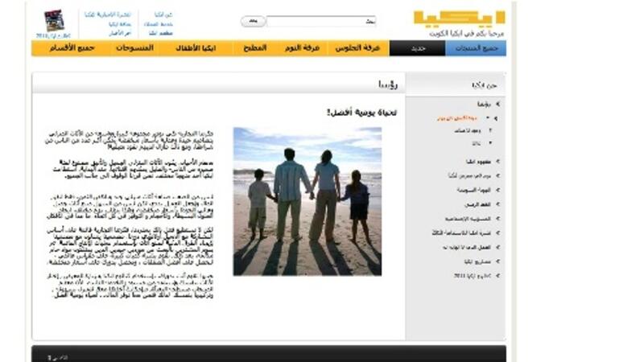Expand the arrow beside مفهوم ايكيا

pos(497,162)
